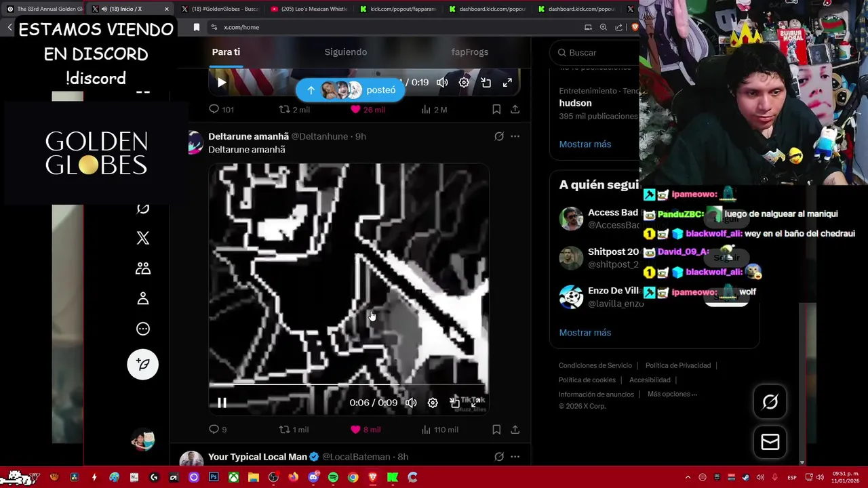The width and height of the screenshot is (868, 488).
Task: Ask Grok about Deltarune amanhã post
Action: (x=499, y=136)
